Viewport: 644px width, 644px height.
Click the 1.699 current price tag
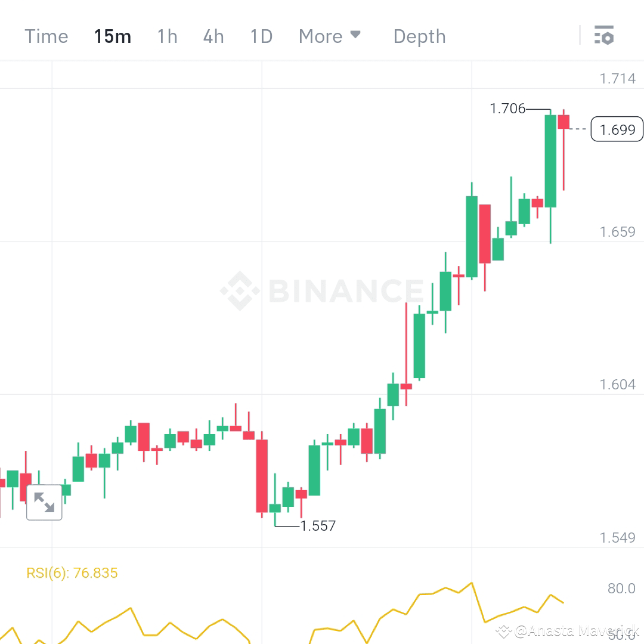617,129
